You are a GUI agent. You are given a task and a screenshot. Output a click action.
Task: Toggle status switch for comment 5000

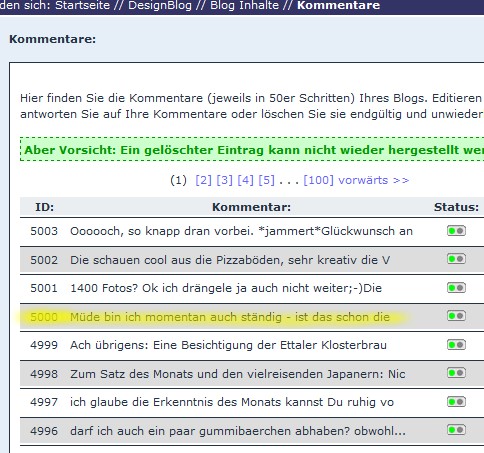point(456,316)
